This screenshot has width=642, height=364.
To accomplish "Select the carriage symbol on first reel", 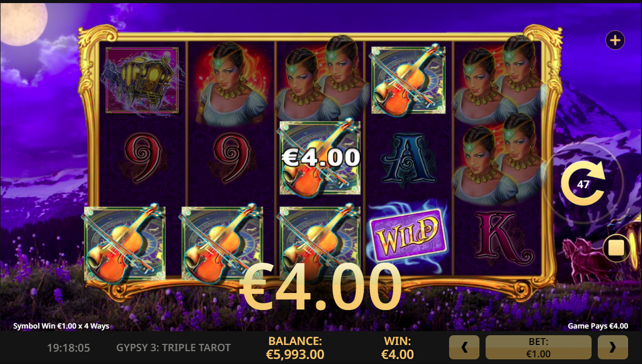I will [x=142, y=80].
